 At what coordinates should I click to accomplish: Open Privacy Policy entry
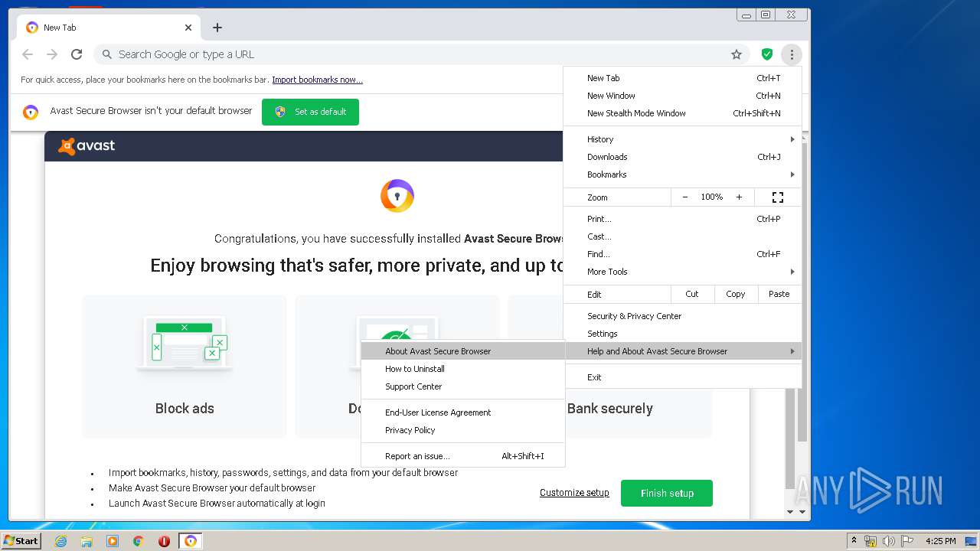pyautogui.click(x=463, y=430)
